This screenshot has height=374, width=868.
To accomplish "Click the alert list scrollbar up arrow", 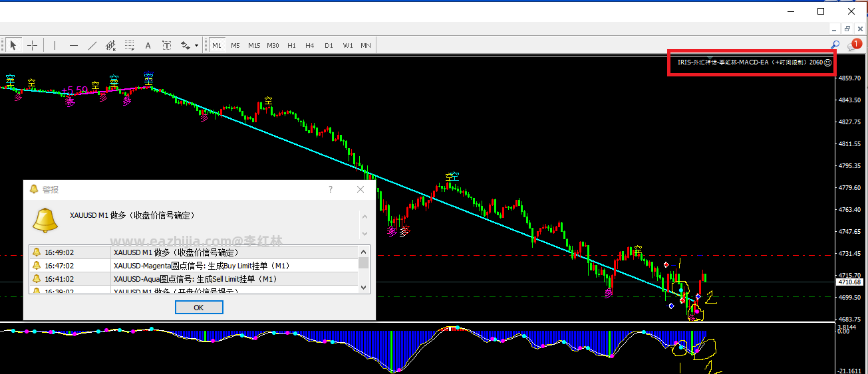I will [364, 251].
